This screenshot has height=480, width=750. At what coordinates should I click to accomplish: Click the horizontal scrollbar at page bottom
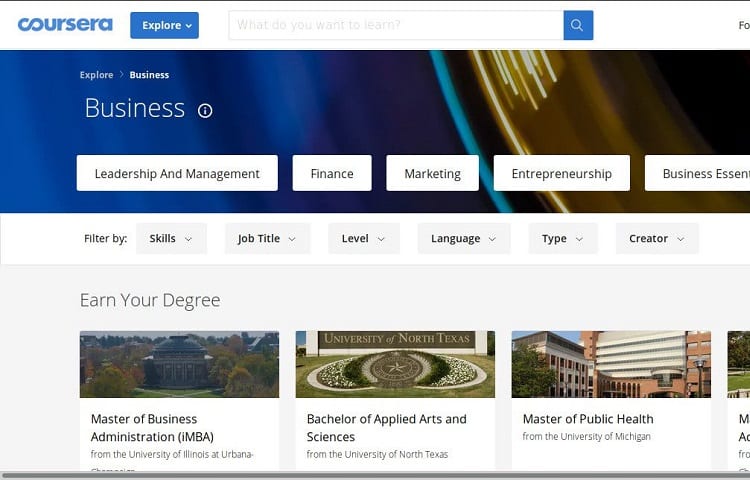[375, 476]
